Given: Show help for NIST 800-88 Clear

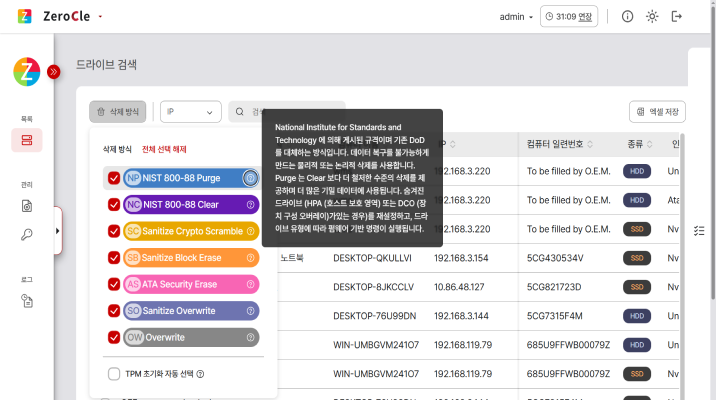Looking at the screenshot, I should tap(250, 205).
